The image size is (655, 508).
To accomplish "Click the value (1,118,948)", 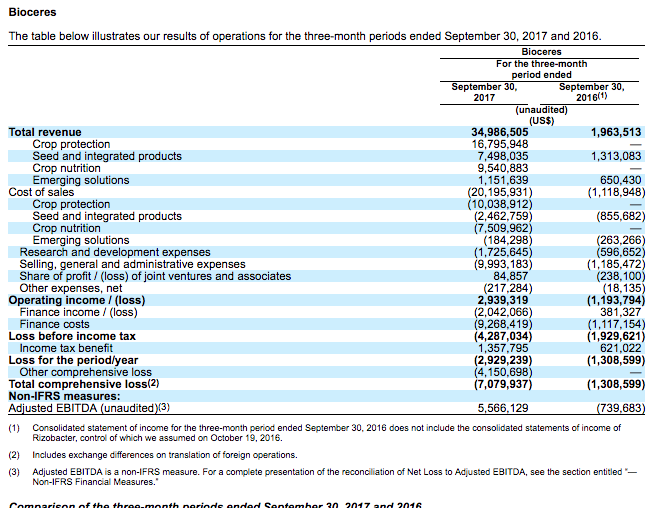I will (616, 192).
